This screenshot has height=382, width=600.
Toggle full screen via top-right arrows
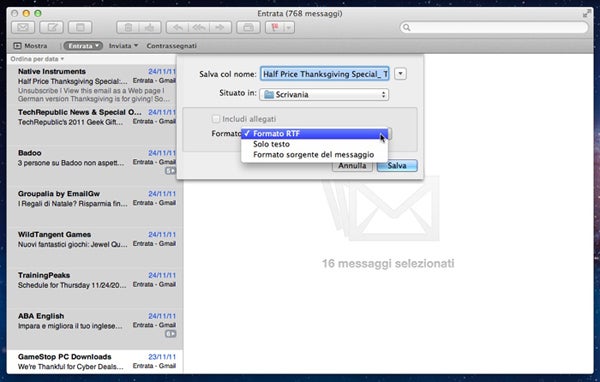587,14
